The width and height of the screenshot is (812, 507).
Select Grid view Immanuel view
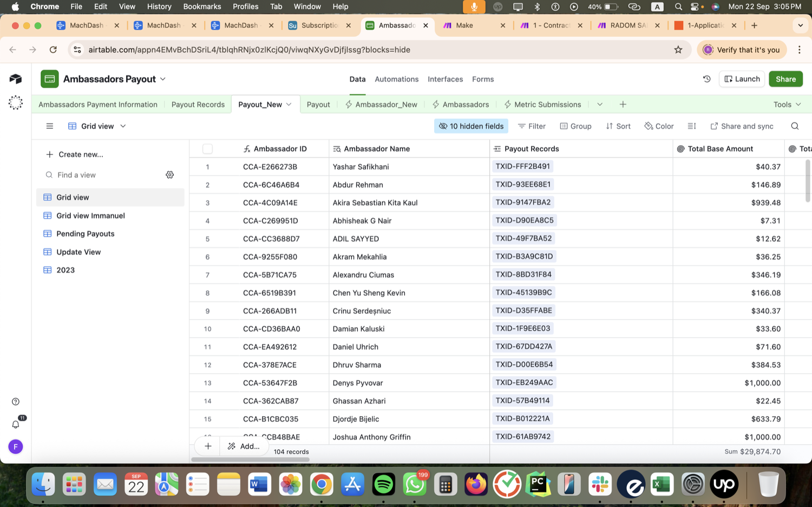[110, 215]
